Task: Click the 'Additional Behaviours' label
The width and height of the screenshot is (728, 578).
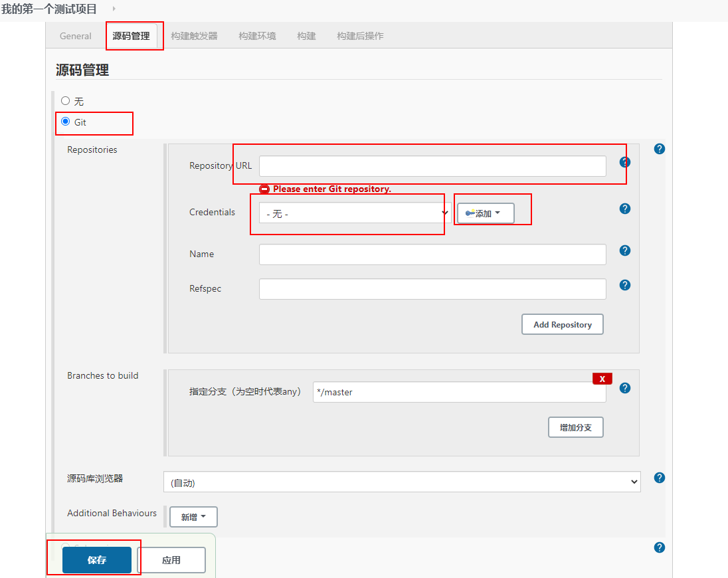Action: (112, 513)
